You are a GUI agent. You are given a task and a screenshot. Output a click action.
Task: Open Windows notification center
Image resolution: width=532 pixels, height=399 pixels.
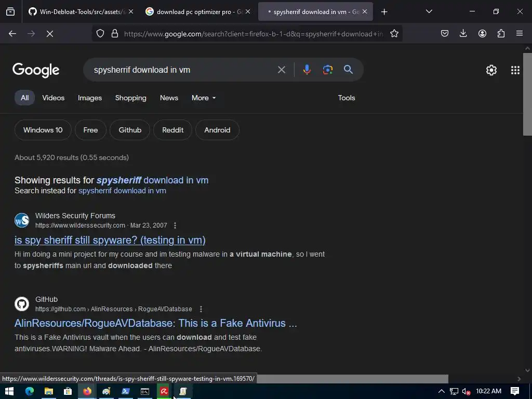[515, 391]
